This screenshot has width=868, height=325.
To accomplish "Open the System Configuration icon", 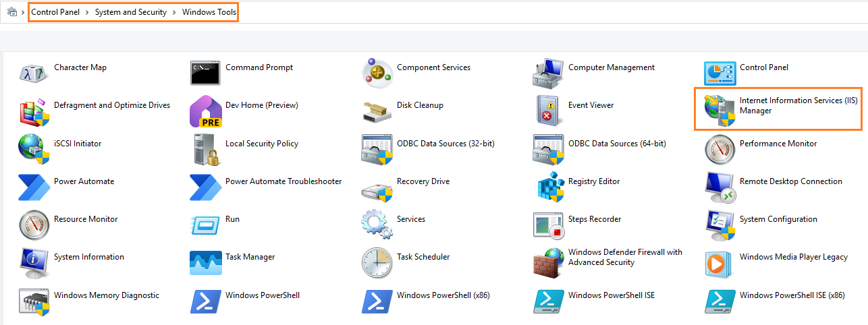I will (x=720, y=224).
